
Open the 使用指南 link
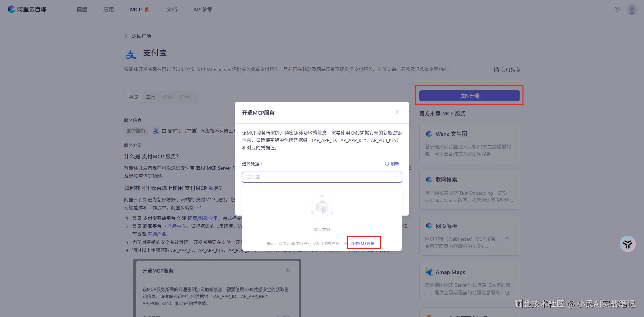tap(511, 70)
